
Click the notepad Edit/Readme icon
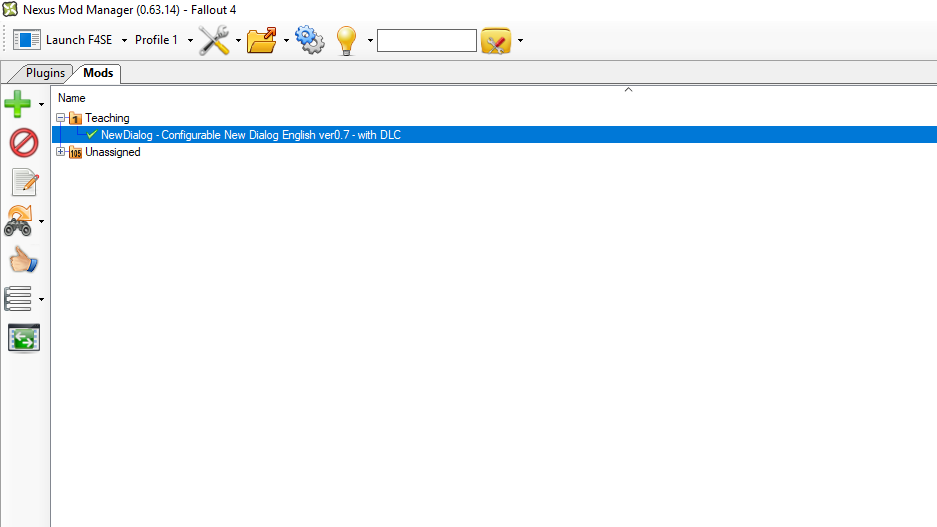(x=25, y=182)
